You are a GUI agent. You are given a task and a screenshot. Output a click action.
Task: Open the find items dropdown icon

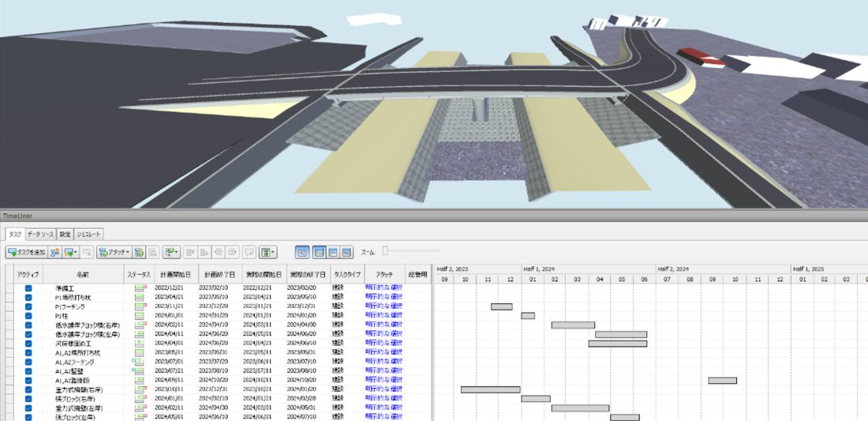[170, 252]
